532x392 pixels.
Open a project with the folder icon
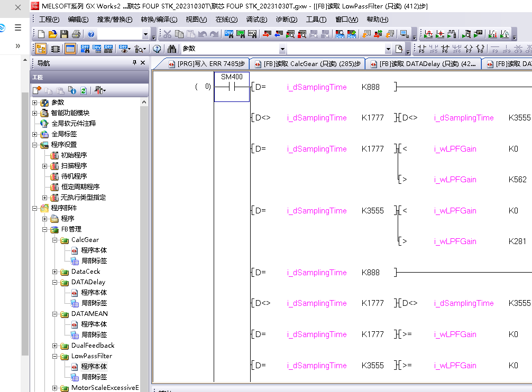(x=52, y=34)
